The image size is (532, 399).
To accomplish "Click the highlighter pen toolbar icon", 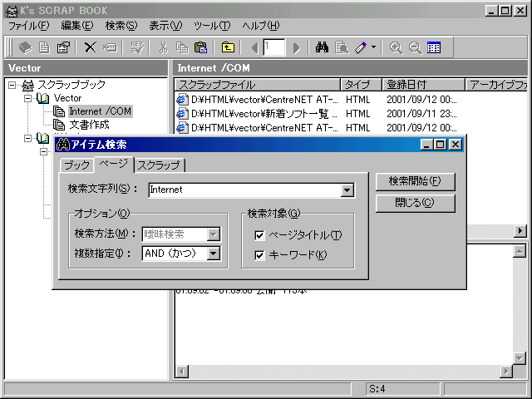I will pyautogui.click(x=361, y=47).
